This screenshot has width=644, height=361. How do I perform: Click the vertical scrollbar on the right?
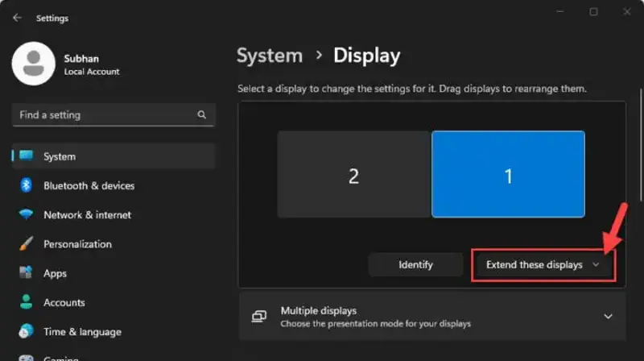point(641,144)
